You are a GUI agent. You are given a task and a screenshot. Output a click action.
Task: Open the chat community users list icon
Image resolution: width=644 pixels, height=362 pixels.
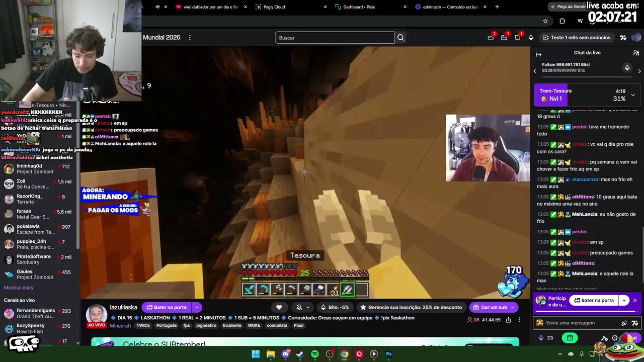coord(636,53)
